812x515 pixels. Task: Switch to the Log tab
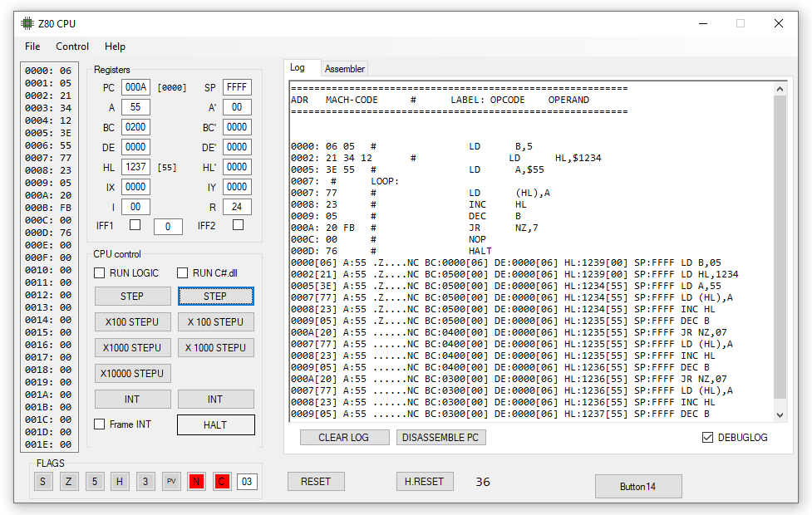point(298,68)
